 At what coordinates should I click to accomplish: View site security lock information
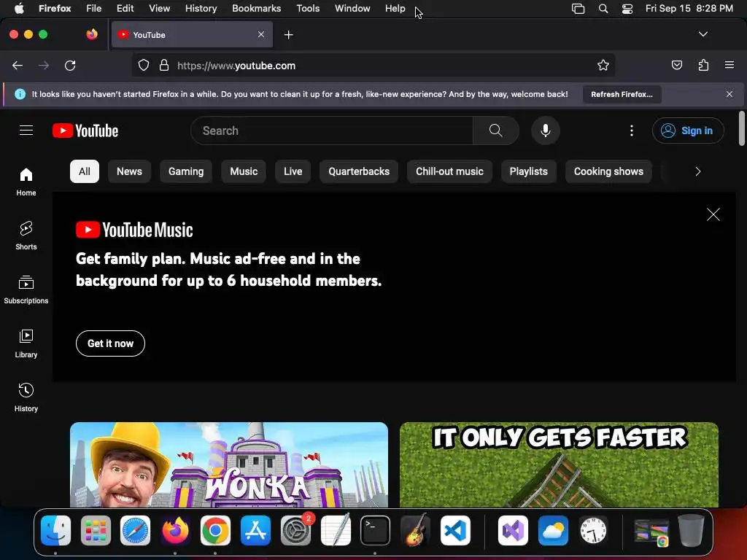pos(164,65)
